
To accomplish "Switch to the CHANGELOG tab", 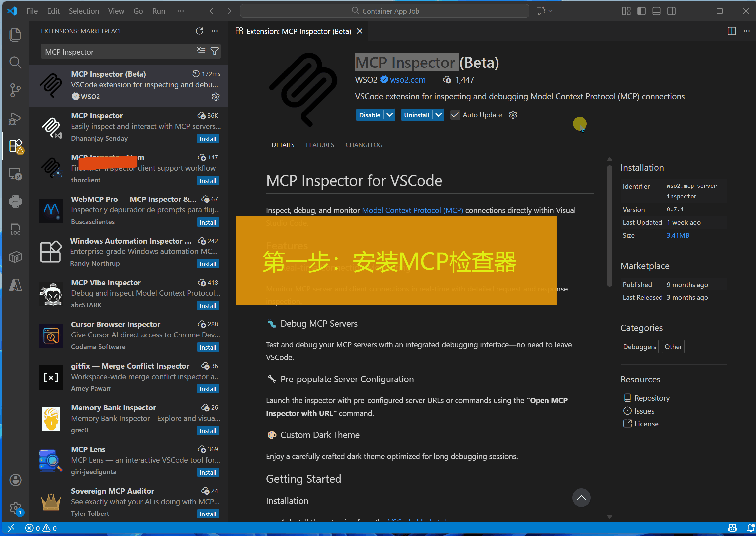I will [x=364, y=145].
